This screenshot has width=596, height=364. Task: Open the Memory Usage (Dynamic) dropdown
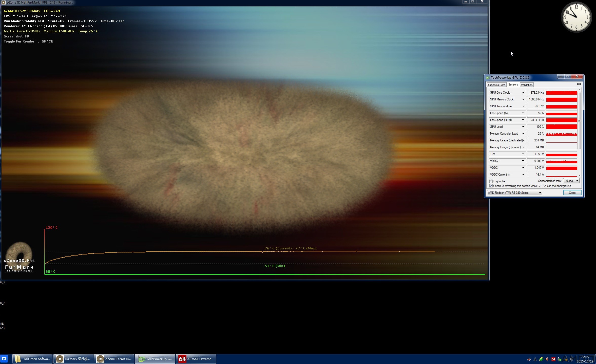523,147
